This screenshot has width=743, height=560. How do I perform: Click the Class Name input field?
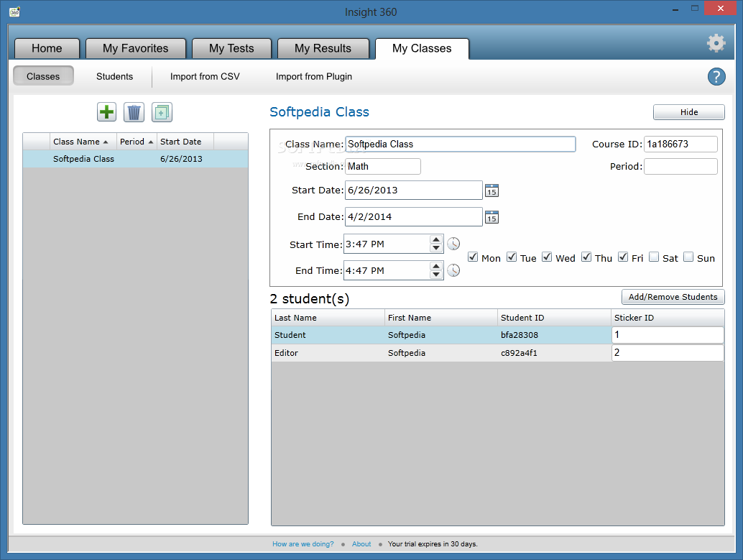[460, 144]
